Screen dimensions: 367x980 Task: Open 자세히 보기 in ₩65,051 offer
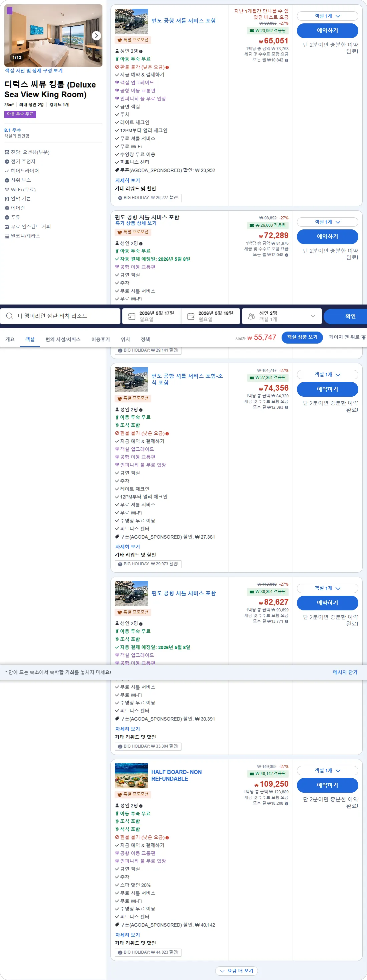[127, 181]
